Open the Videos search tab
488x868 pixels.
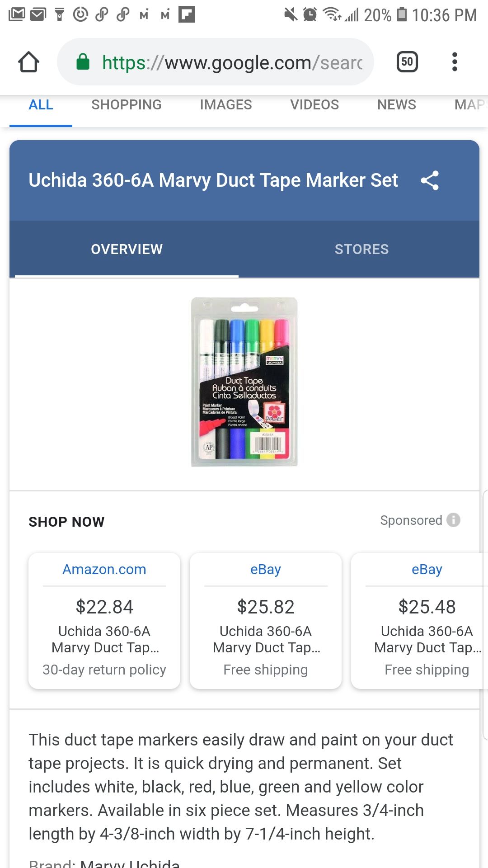click(314, 105)
